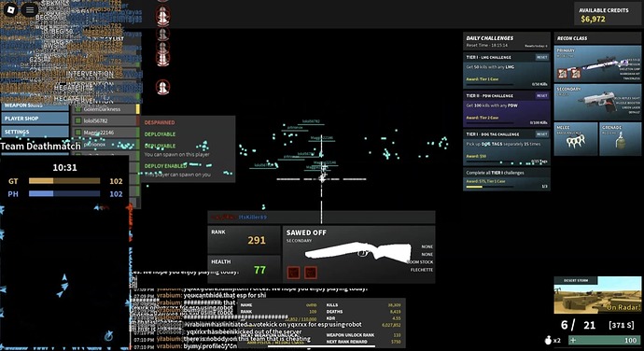The width and height of the screenshot is (644, 351).
Task: Toggle checkbox next to Maggie22146
Action: 78,133
